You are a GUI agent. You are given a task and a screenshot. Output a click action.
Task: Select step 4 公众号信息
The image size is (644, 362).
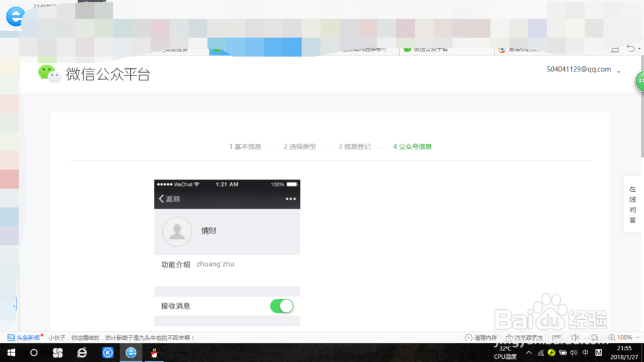pos(412,147)
